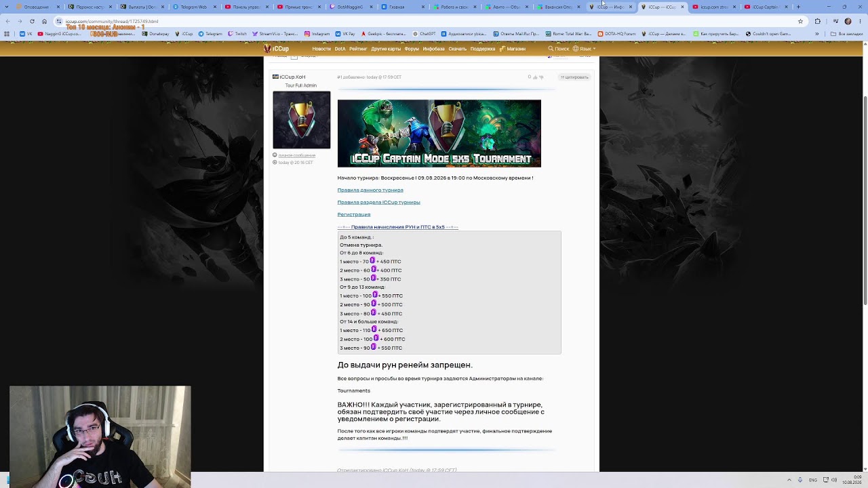
Task: Close the Telegram Web tab
Action: [x=216, y=7]
